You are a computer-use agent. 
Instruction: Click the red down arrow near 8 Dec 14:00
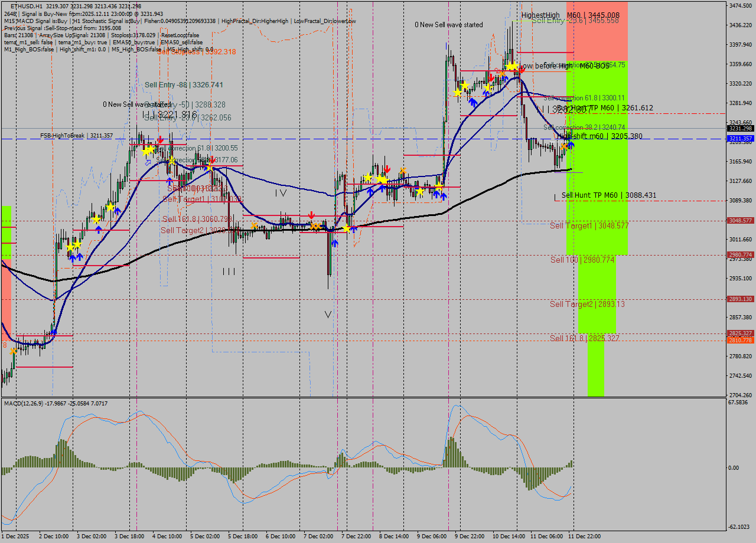click(387, 169)
